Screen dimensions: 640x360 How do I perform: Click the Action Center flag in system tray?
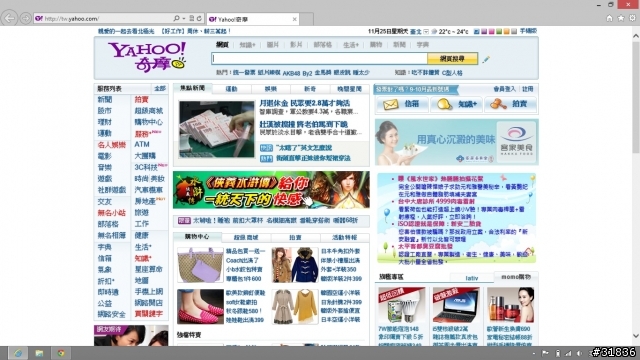545,353
